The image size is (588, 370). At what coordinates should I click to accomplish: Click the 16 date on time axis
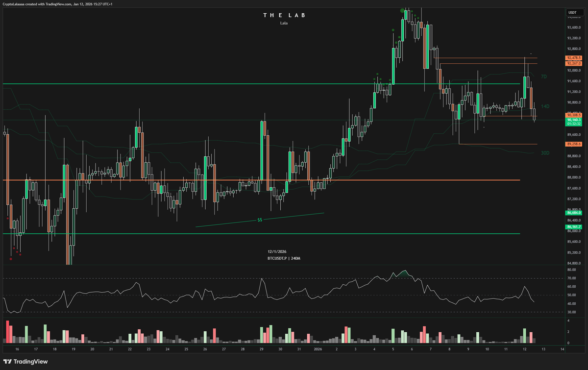coord(17,349)
